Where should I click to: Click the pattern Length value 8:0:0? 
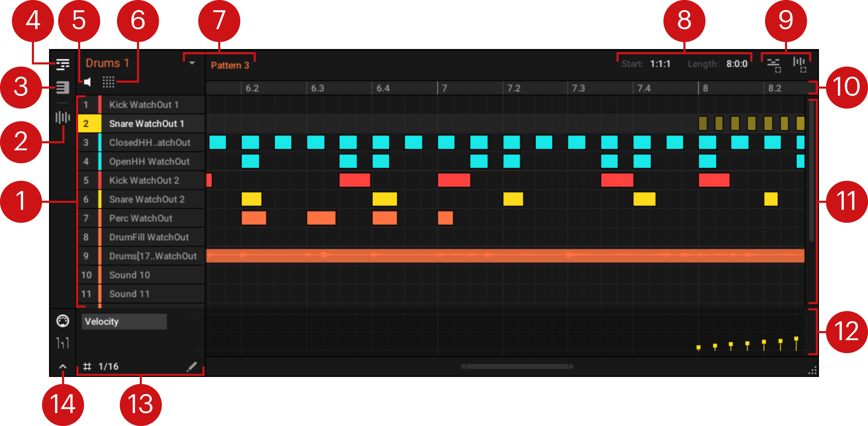point(737,64)
